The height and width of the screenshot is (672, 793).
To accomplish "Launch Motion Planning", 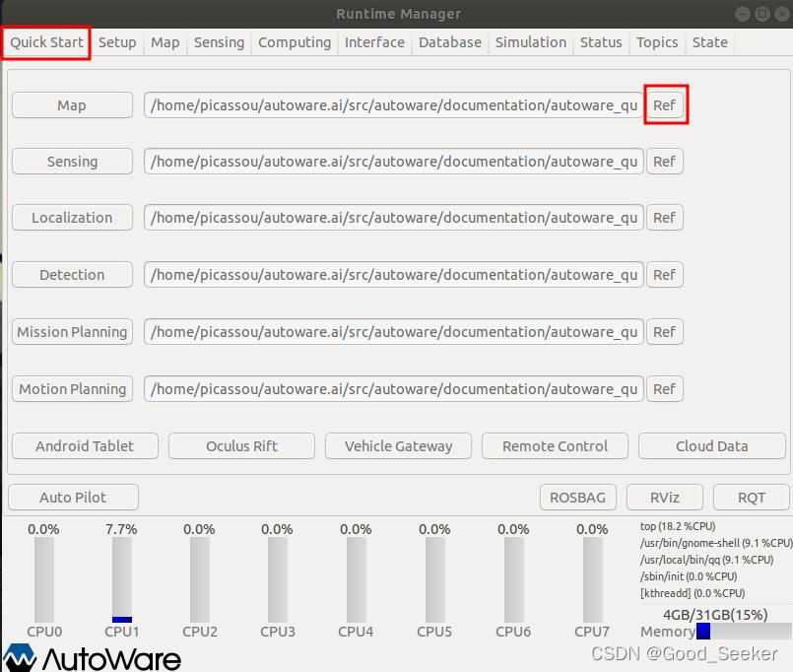I will [x=71, y=388].
